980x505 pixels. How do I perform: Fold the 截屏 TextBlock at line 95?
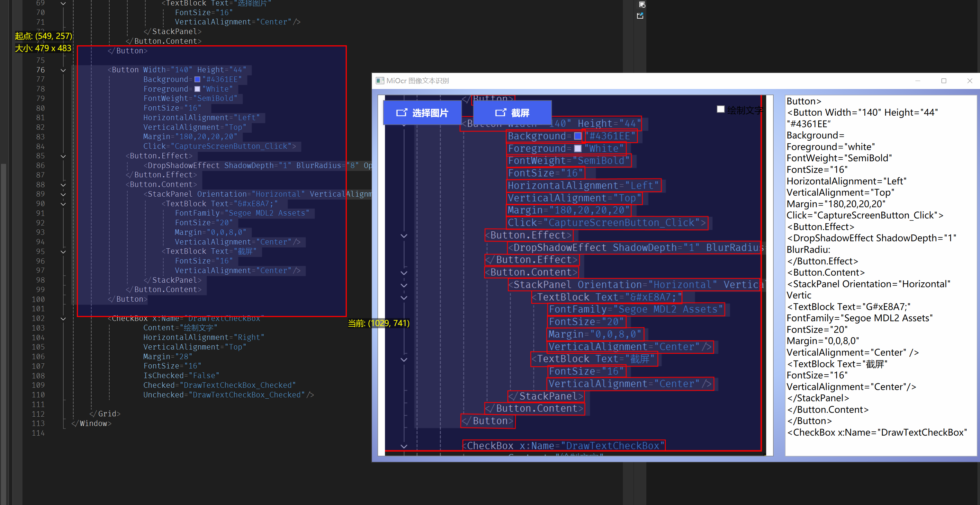pyautogui.click(x=63, y=252)
